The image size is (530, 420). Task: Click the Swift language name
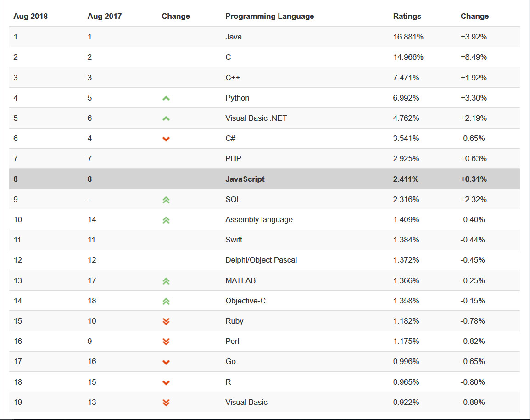[x=234, y=240]
